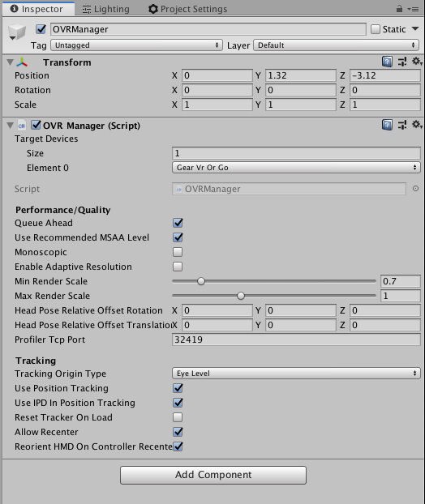Open Transform preset selector icon
This screenshot has height=504, width=425.
402,62
